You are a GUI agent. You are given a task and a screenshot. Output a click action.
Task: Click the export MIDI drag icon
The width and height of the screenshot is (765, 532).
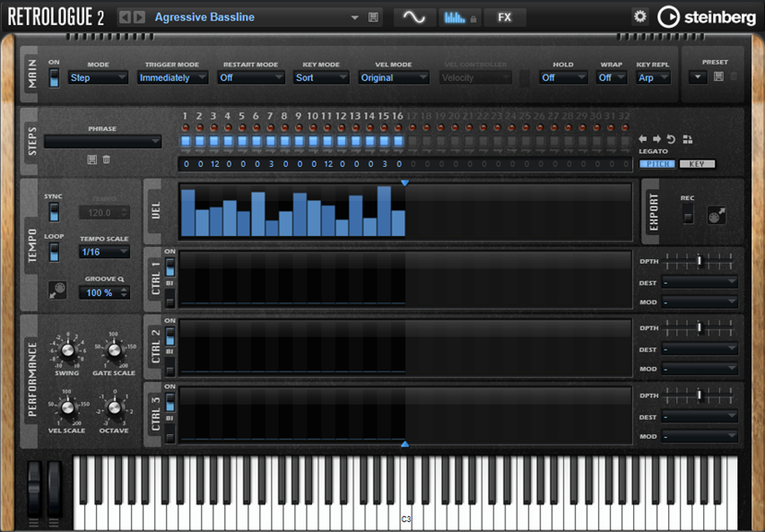click(x=716, y=215)
